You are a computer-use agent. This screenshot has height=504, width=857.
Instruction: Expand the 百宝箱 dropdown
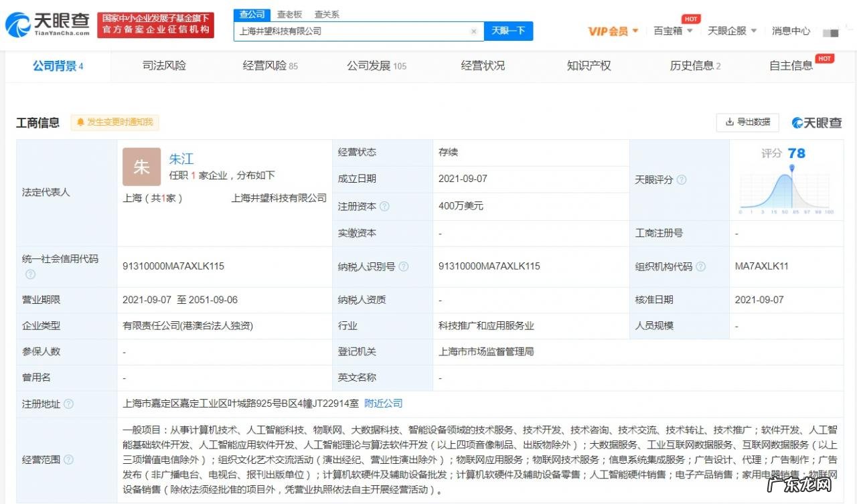[672, 30]
